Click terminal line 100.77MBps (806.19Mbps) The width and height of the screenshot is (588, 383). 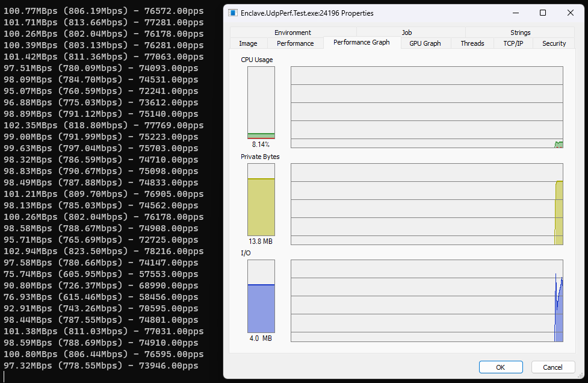tap(104, 11)
